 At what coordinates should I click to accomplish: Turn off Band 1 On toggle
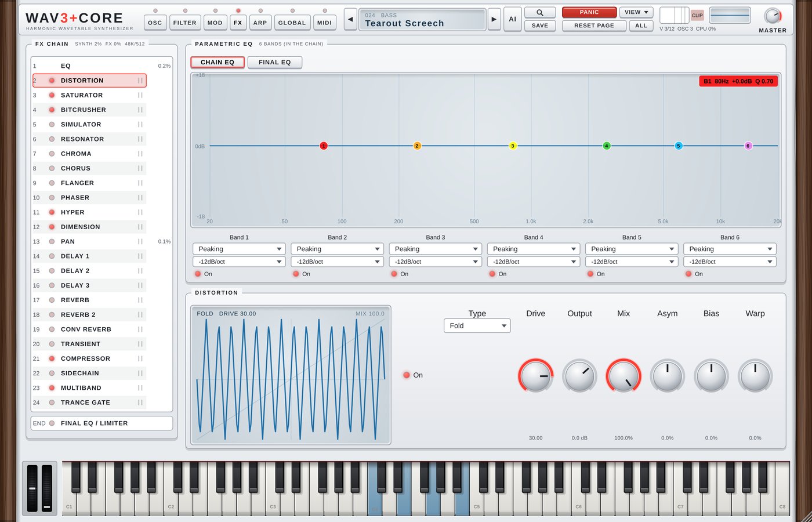coord(198,274)
